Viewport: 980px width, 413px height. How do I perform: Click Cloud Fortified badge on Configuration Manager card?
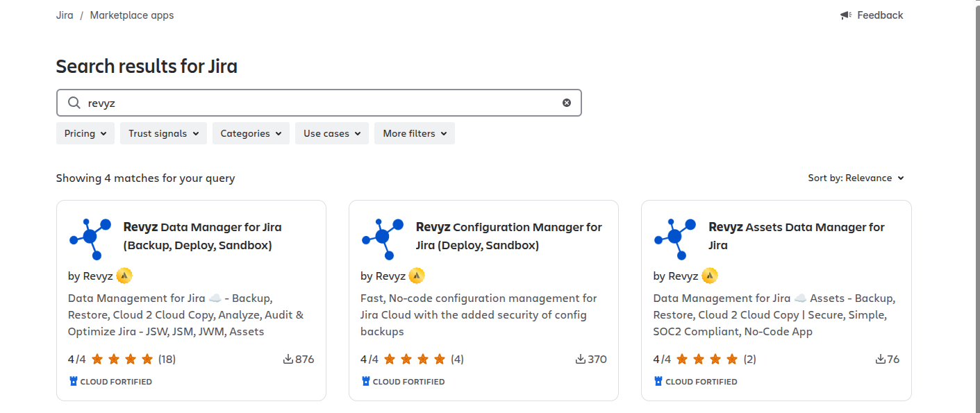pos(403,381)
